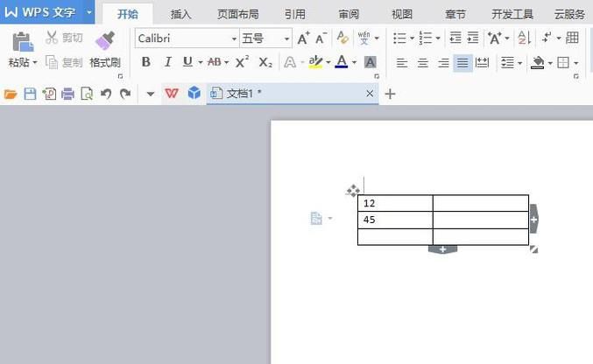Add a table column with right plus button
The height and width of the screenshot is (364, 593).
pos(533,220)
